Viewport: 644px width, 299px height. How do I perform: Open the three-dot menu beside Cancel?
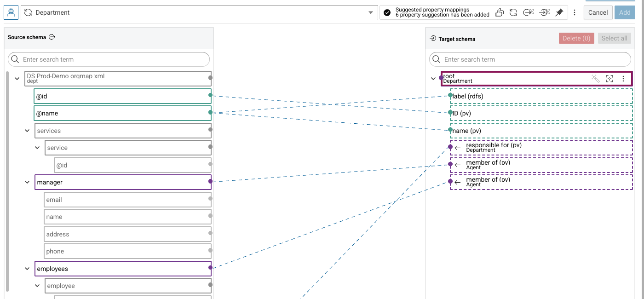575,12
